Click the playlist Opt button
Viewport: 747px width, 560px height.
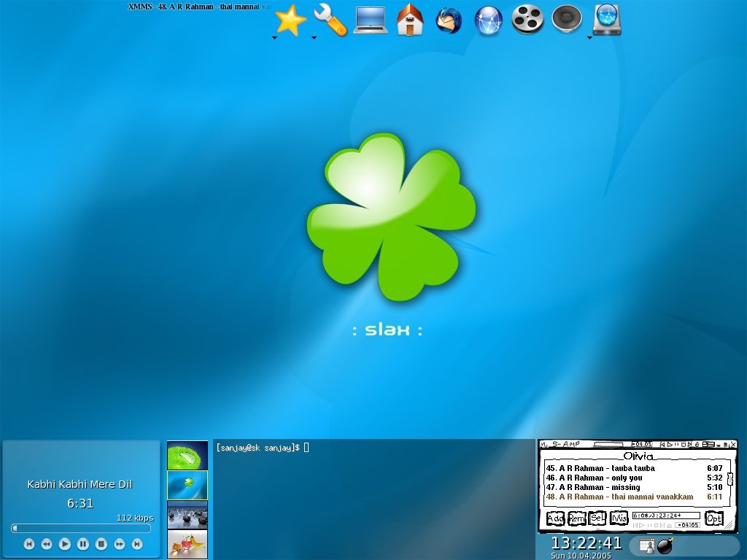click(x=713, y=518)
